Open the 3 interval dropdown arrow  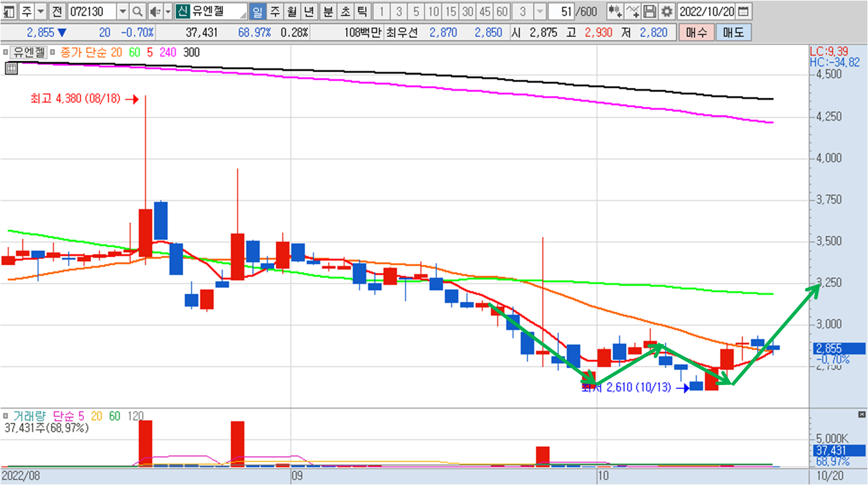[540, 11]
